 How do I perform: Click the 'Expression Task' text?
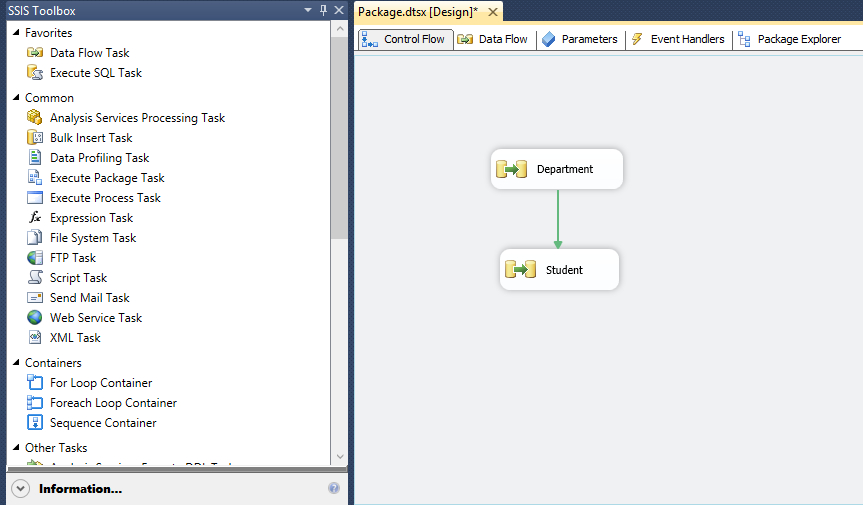(x=91, y=218)
